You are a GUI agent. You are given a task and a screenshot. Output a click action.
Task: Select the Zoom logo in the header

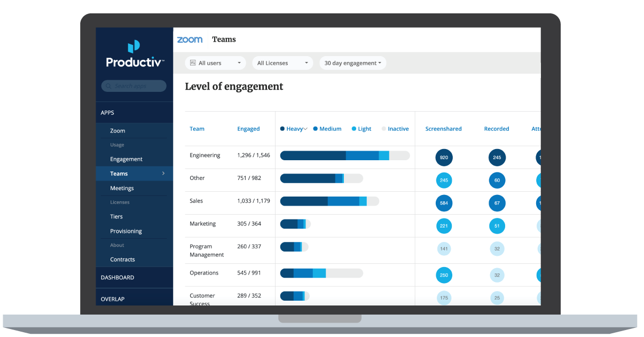pyautogui.click(x=190, y=39)
